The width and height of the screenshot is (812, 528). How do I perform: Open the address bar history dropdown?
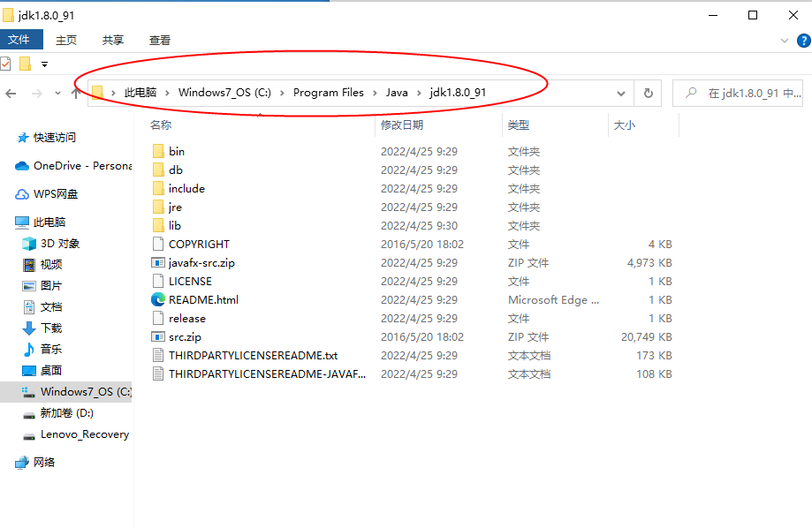click(621, 94)
